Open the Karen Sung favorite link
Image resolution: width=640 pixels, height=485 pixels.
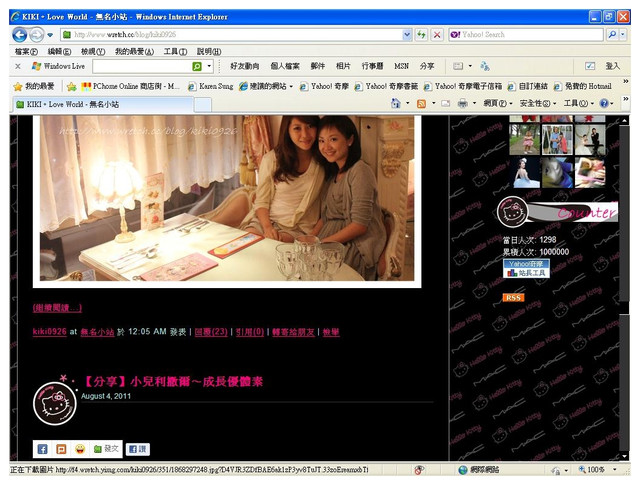[211, 86]
